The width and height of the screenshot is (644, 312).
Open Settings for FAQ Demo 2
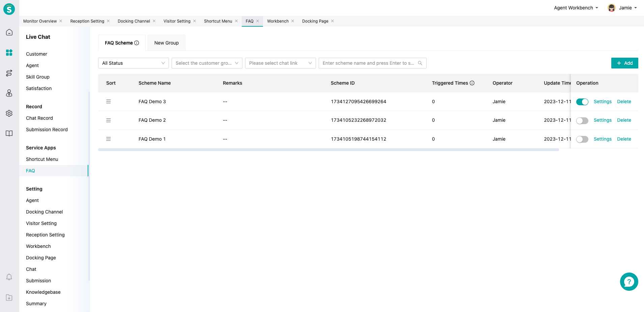point(603,120)
